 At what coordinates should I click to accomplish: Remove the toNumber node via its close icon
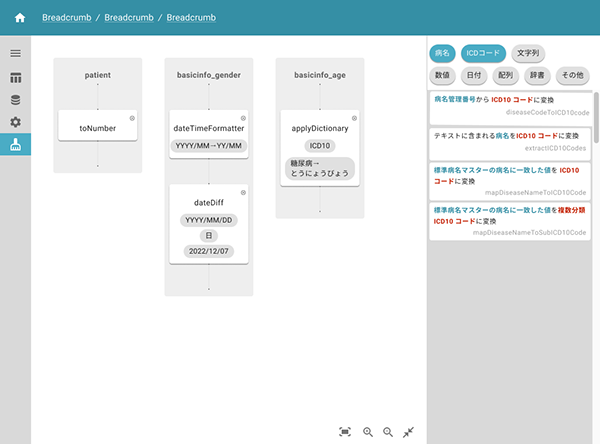[x=132, y=118]
